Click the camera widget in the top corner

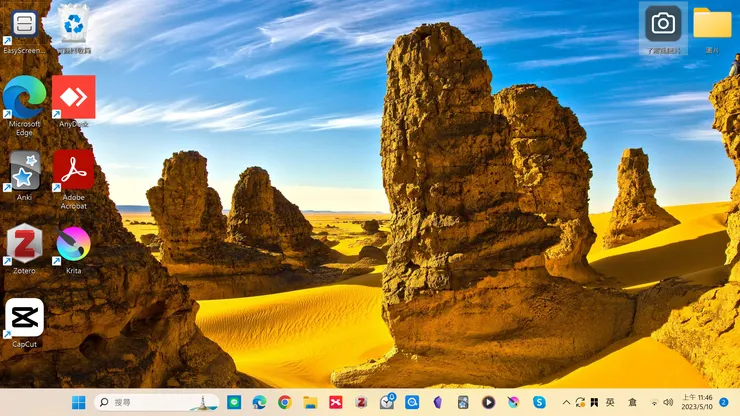click(663, 28)
